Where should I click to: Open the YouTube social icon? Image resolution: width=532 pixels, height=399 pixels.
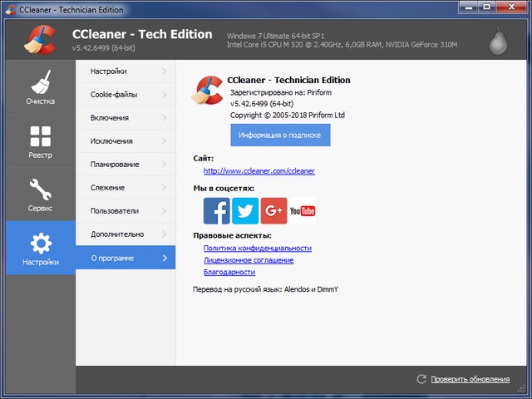click(x=302, y=211)
